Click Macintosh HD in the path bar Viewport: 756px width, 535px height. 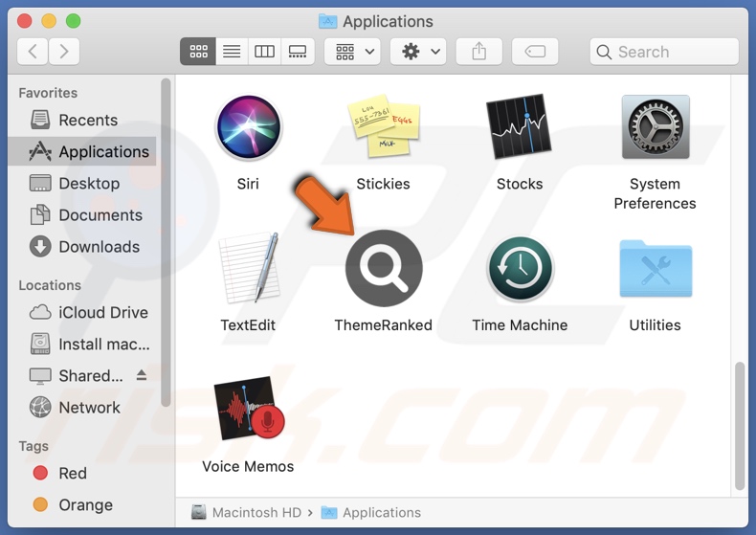(246, 512)
